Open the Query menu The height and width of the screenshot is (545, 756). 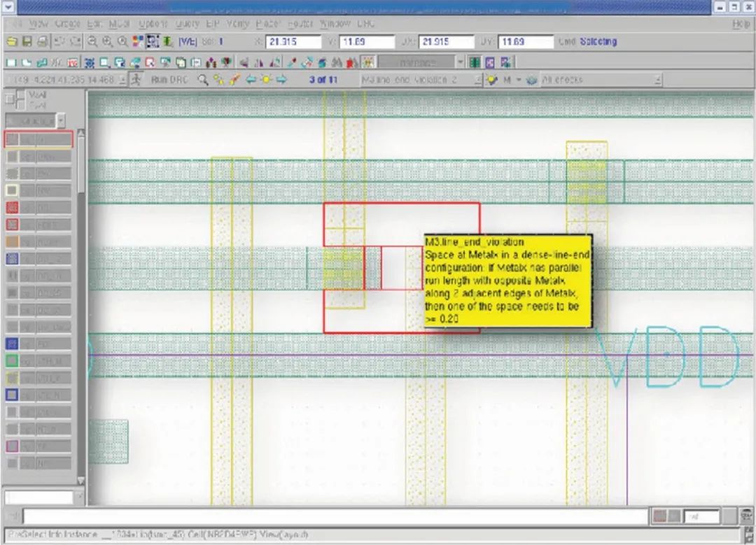(188, 24)
